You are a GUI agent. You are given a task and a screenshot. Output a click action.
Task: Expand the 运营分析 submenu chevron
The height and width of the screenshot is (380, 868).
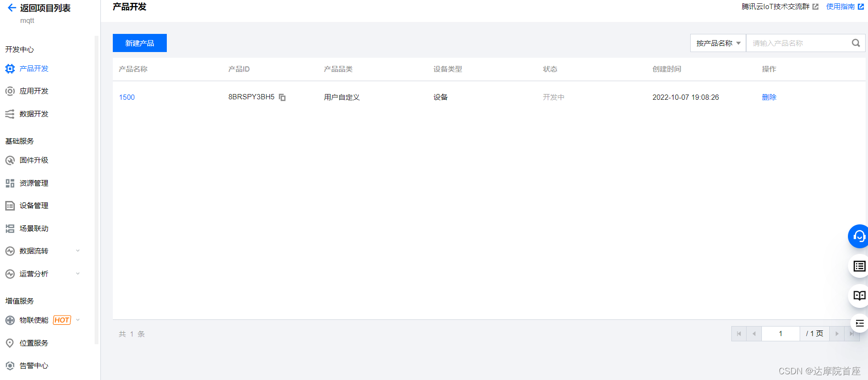[x=78, y=274]
